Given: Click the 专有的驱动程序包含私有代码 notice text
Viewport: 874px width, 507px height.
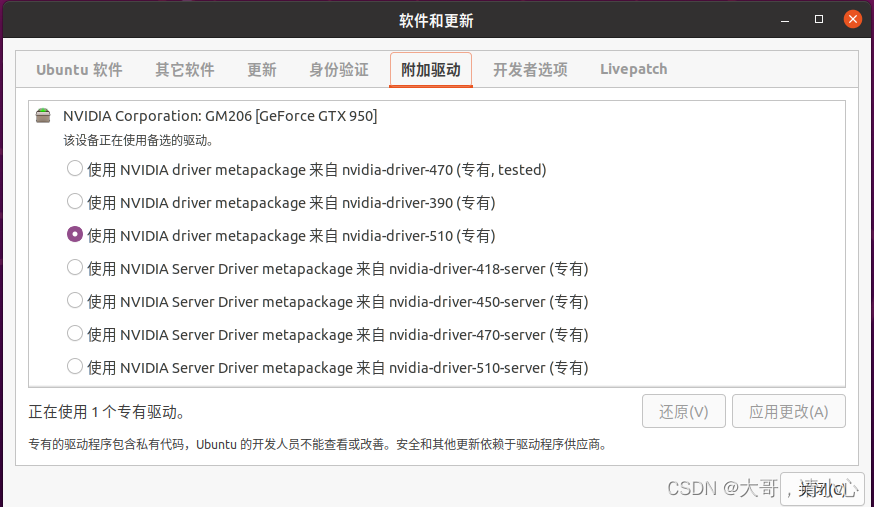Looking at the screenshot, I should pyautogui.click(x=318, y=445).
